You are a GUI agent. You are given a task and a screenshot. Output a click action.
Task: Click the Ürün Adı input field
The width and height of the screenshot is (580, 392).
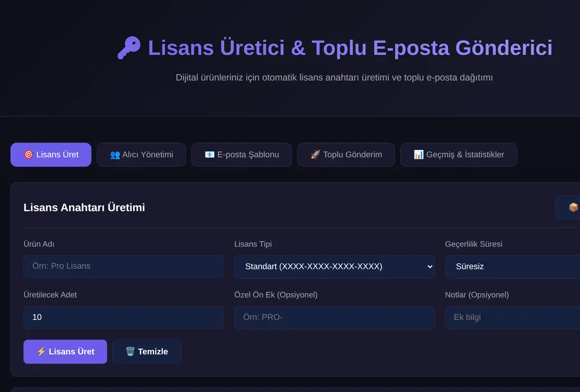123,266
